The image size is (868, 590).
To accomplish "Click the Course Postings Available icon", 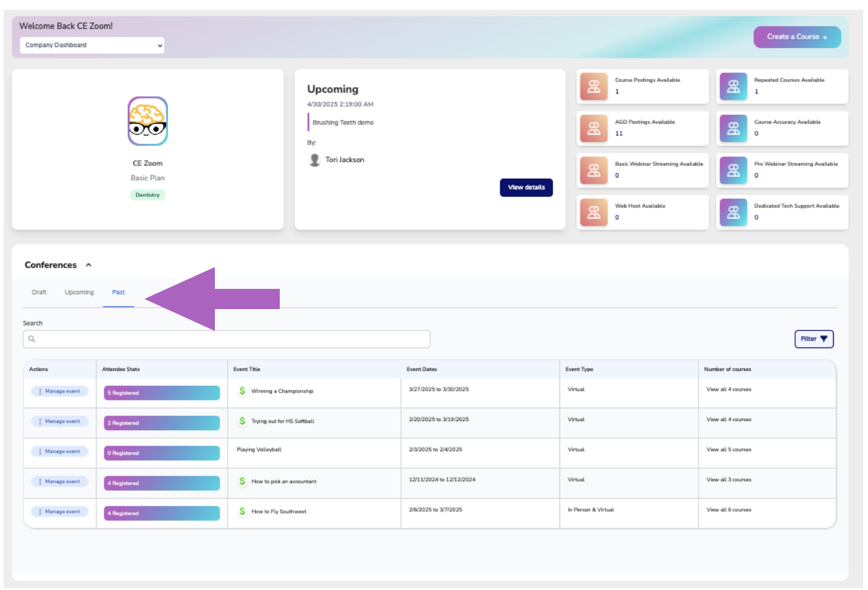I will coord(593,86).
